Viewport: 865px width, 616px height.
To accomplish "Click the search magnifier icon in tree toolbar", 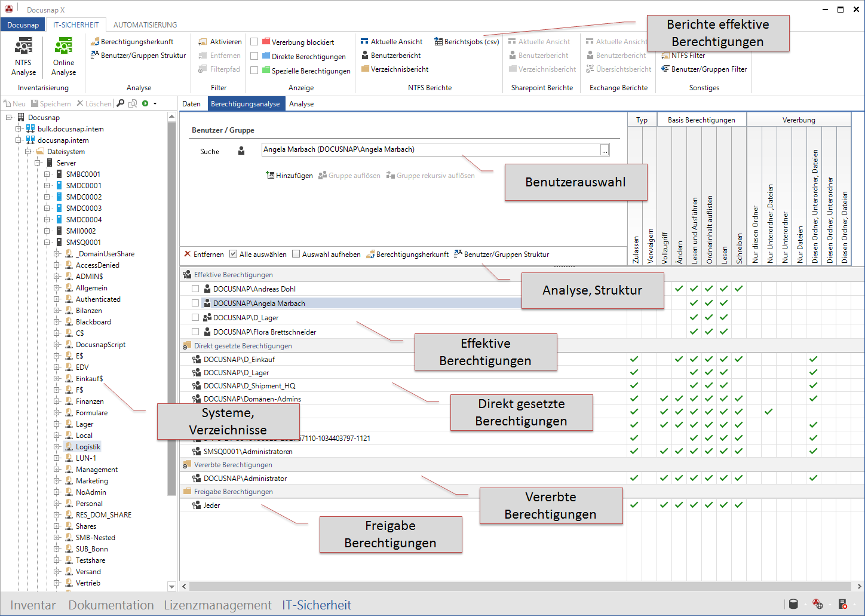I will (x=121, y=103).
